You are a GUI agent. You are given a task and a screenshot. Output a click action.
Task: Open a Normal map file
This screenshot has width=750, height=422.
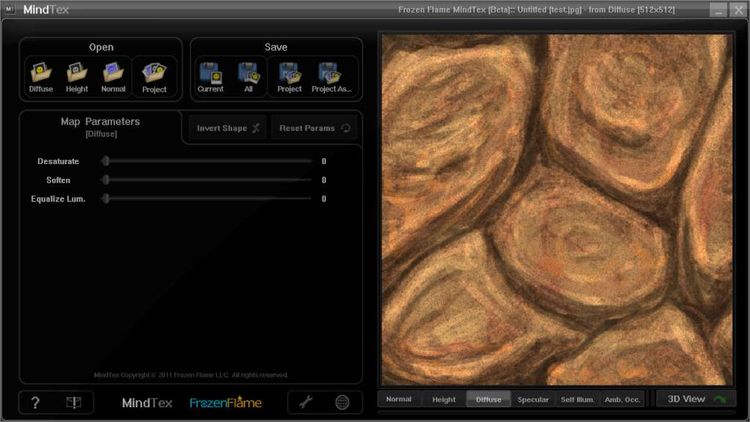tap(113, 77)
